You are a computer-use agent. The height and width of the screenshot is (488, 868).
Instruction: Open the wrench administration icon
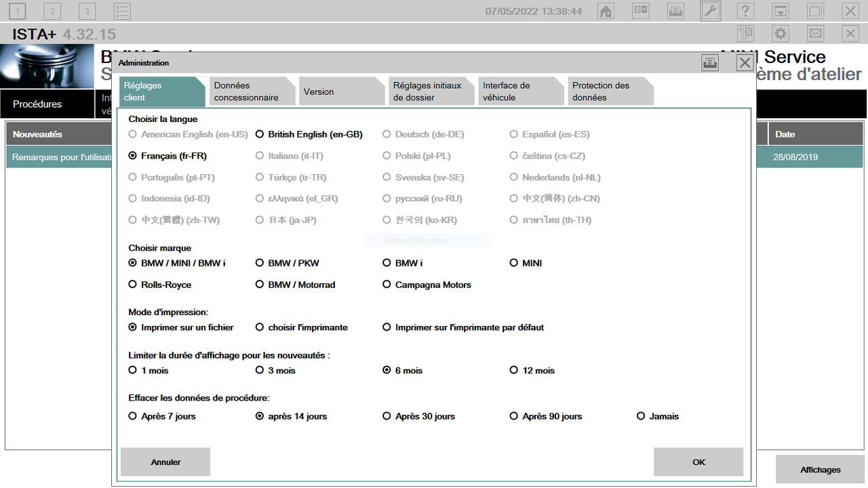point(711,11)
